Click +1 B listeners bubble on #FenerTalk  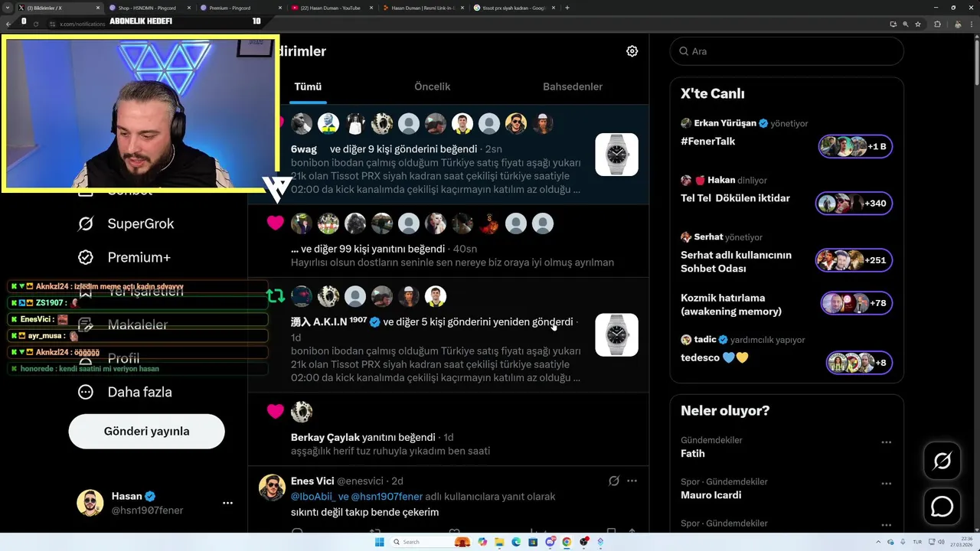[854, 146]
